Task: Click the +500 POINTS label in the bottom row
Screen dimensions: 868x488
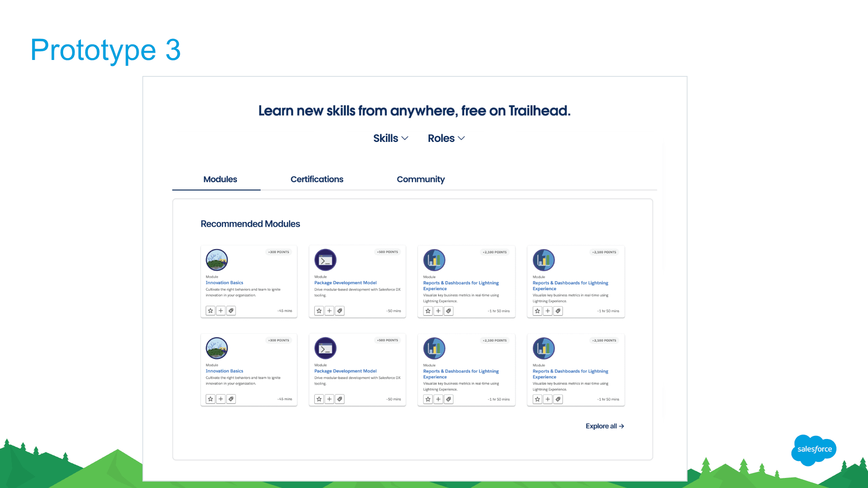Action: coord(387,341)
